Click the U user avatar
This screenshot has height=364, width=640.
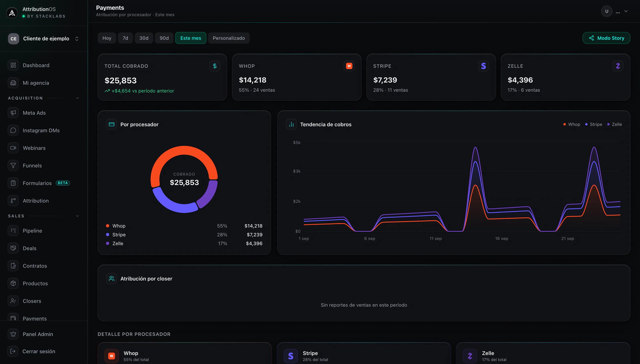tap(606, 11)
